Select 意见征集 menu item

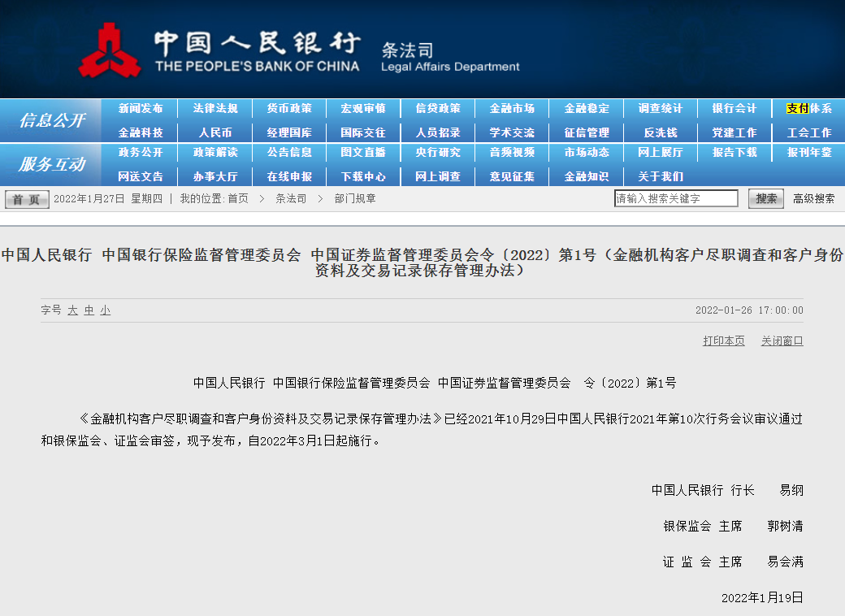[512, 177]
